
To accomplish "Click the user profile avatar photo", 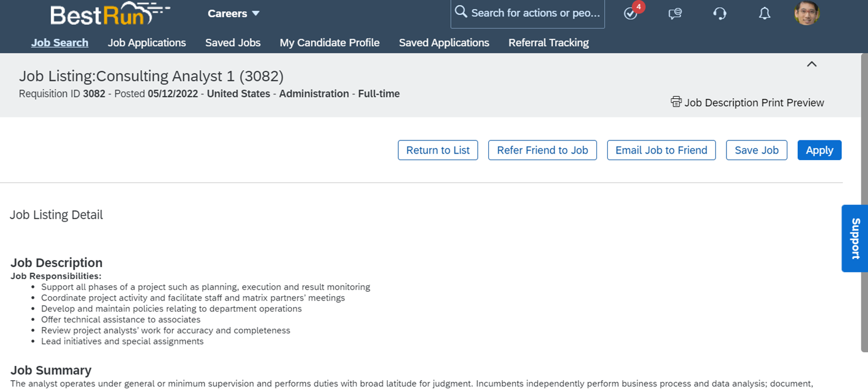I will pyautogui.click(x=807, y=13).
